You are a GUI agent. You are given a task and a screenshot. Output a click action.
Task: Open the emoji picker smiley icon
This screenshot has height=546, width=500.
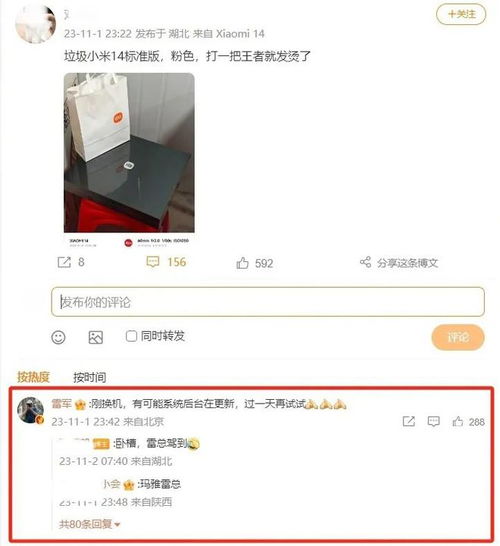pos(58,337)
